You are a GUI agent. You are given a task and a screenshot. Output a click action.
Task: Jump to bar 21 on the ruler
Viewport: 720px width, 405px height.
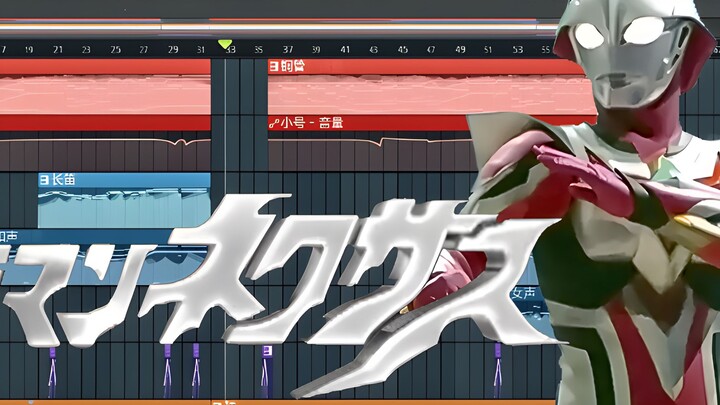click(58, 50)
